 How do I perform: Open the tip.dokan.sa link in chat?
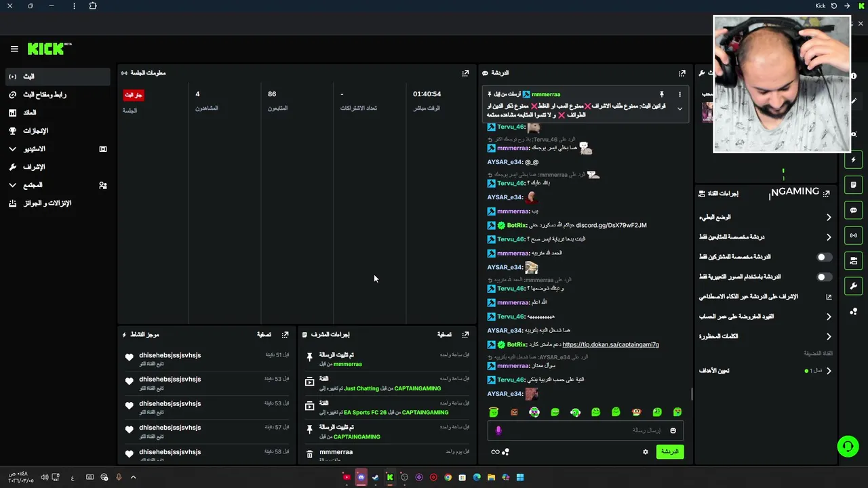coord(610,344)
